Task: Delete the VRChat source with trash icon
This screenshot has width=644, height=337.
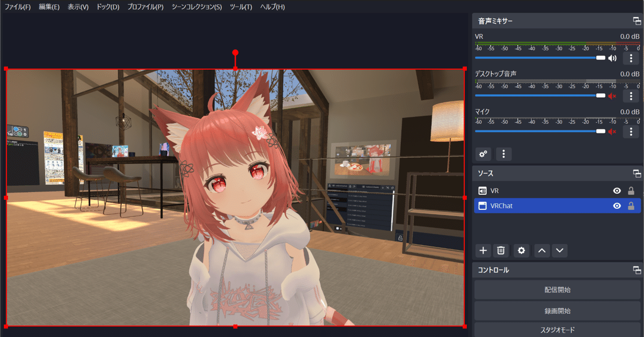Action: 501,250
